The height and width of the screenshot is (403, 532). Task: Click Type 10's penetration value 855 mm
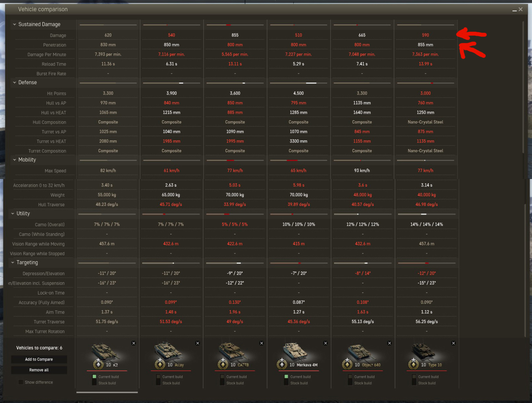click(x=426, y=45)
